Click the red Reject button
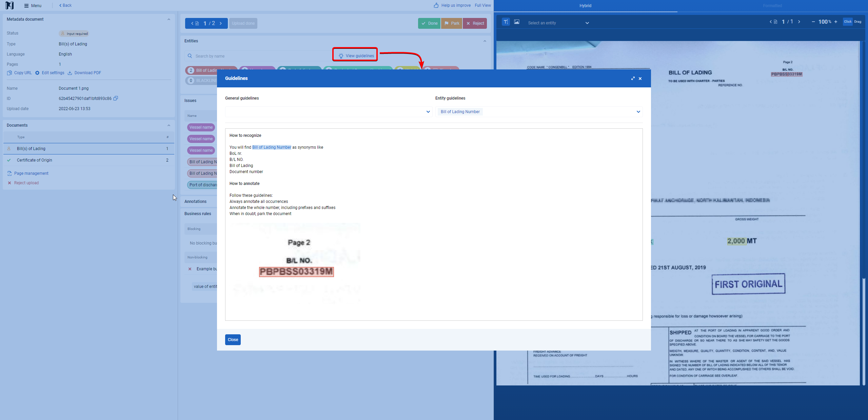The width and height of the screenshot is (868, 420). pyautogui.click(x=475, y=23)
